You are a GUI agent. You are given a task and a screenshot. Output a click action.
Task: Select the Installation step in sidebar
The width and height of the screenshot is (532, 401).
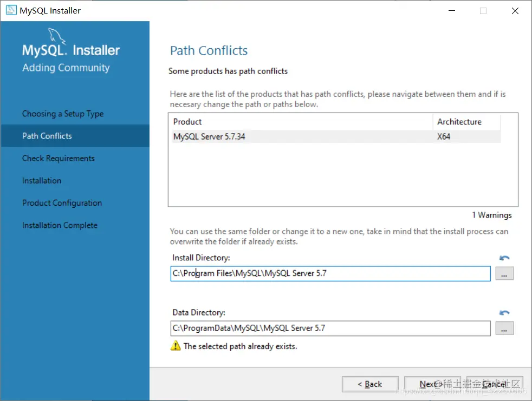coord(42,181)
